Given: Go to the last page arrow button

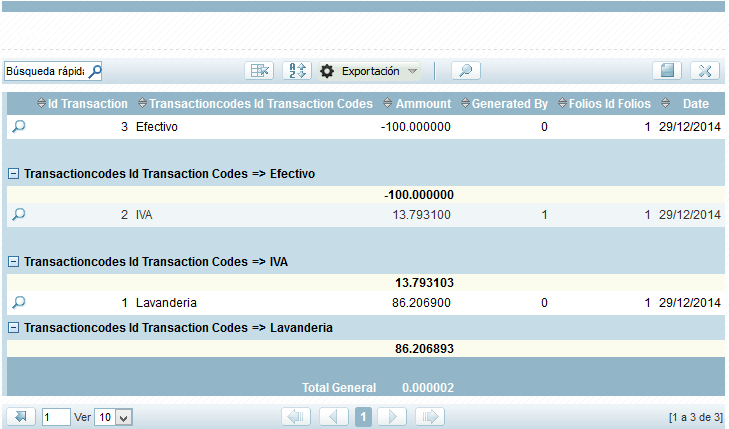Looking at the screenshot, I should 430,417.
